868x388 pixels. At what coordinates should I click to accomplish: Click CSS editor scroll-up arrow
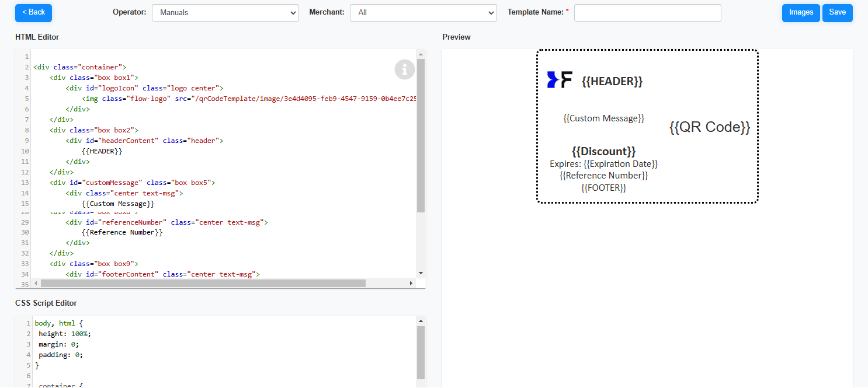[421, 321]
